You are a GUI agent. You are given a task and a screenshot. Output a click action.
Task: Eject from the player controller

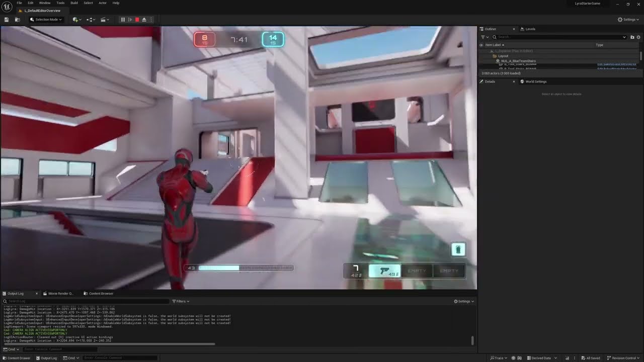click(x=144, y=20)
